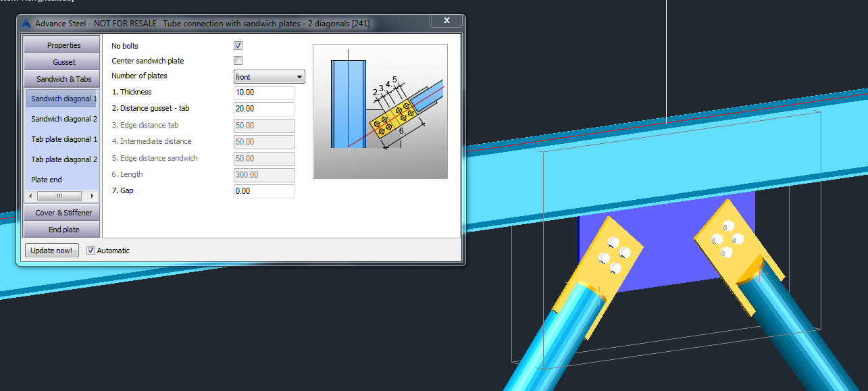Select Tab plate diagonal 1 entry
The height and width of the screenshot is (391, 868).
tap(64, 139)
